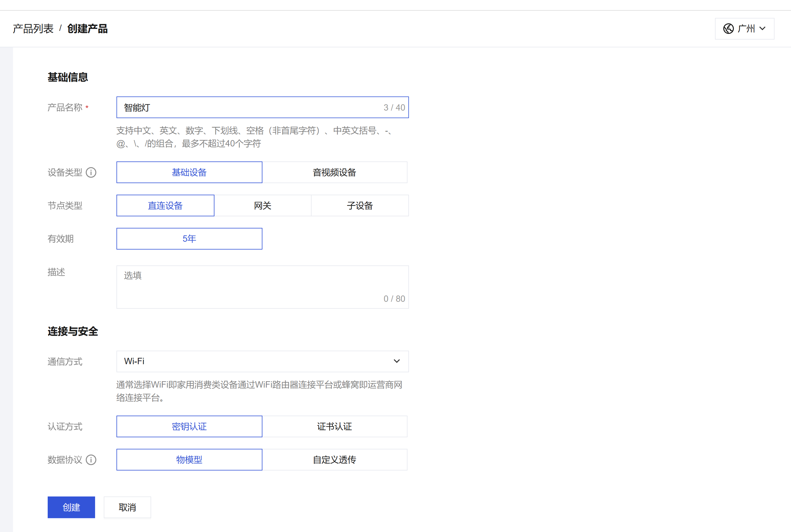Click the chevron arrow in Wi-Fi selector
The height and width of the screenshot is (532, 791).
click(397, 361)
